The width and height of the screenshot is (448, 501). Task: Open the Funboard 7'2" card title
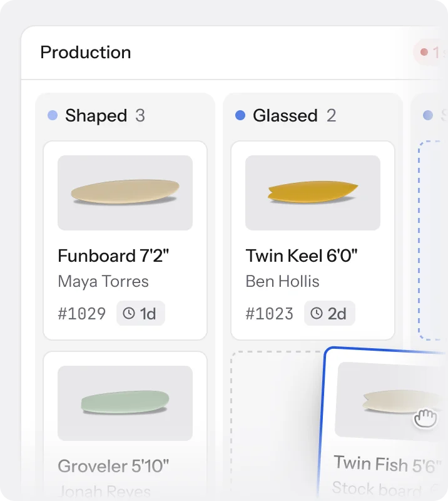coord(113,256)
